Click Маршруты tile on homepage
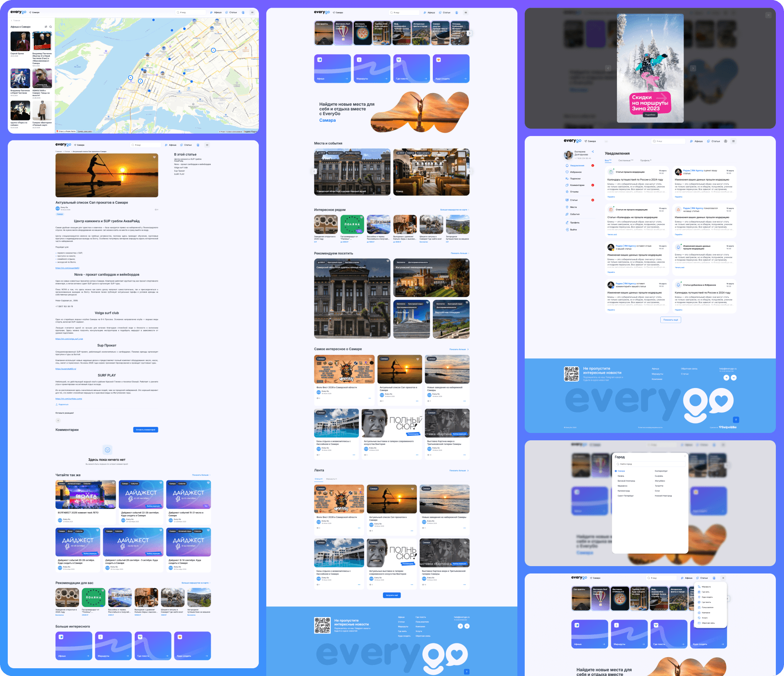The height and width of the screenshot is (676, 784). click(x=372, y=69)
